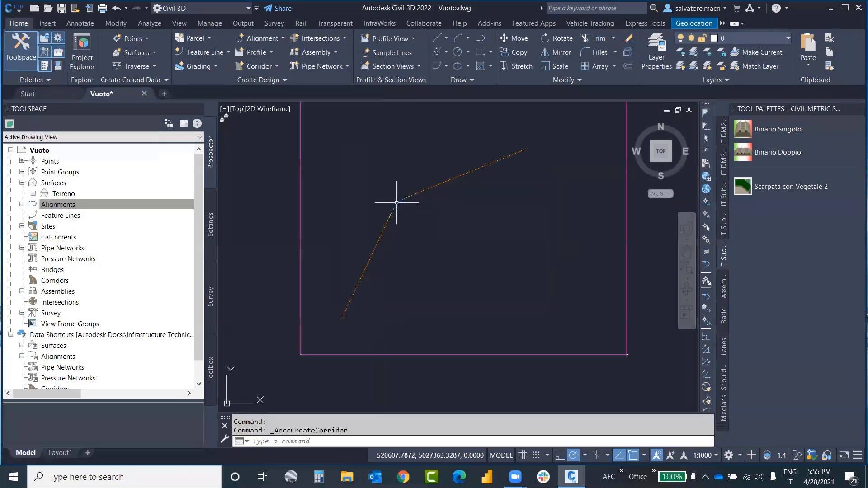Open the Civil 3D workspace dropdown

[202, 8]
